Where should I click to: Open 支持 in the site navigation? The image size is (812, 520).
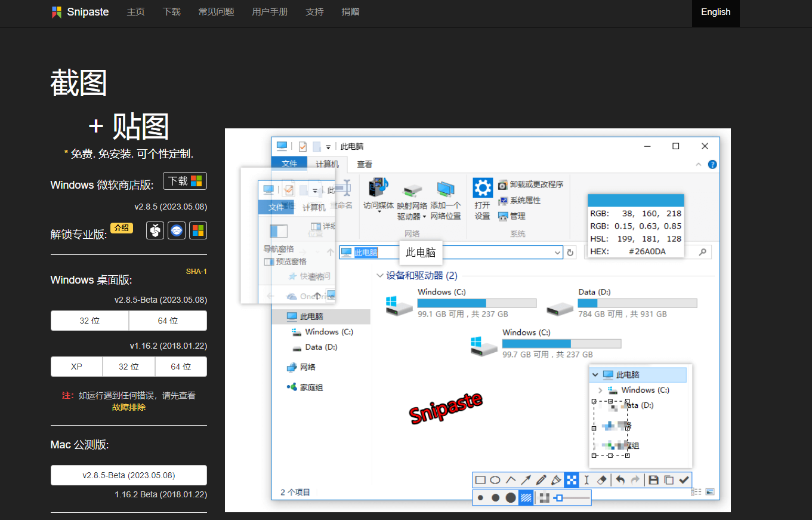coord(314,12)
